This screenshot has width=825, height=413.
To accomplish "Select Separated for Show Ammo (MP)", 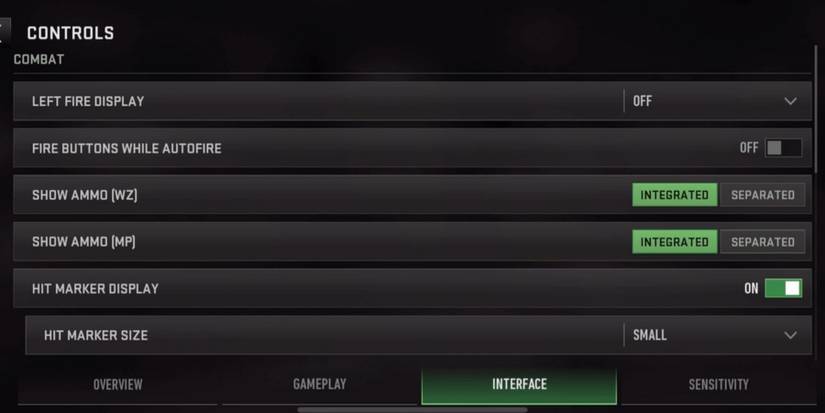I will coord(762,241).
